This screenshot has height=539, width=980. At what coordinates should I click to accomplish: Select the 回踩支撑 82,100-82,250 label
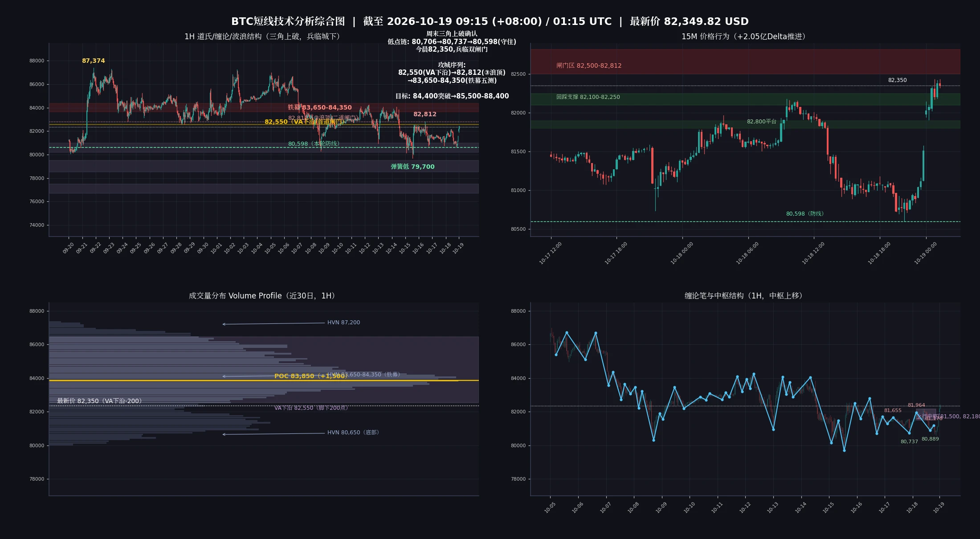point(588,97)
